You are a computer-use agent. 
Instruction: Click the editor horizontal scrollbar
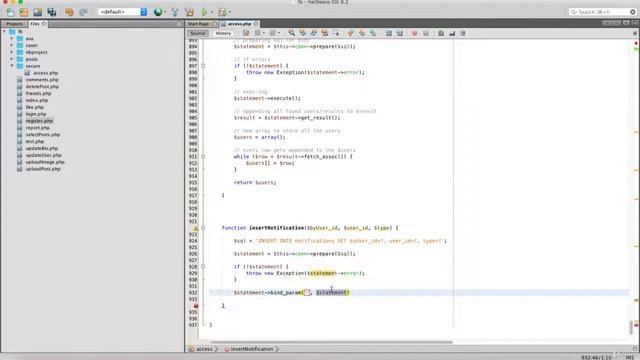pyautogui.click(x=331, y=342)
